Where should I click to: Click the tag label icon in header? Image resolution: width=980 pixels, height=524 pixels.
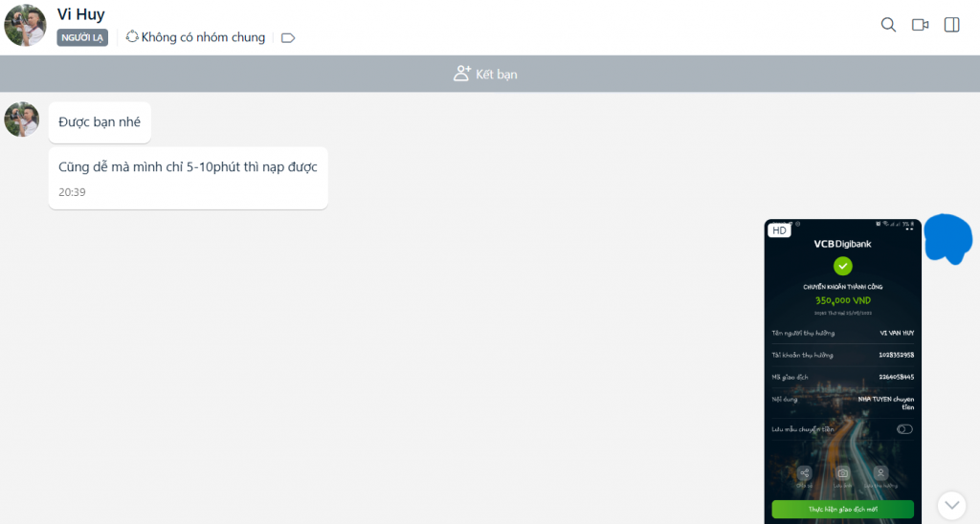coord(288,38)
